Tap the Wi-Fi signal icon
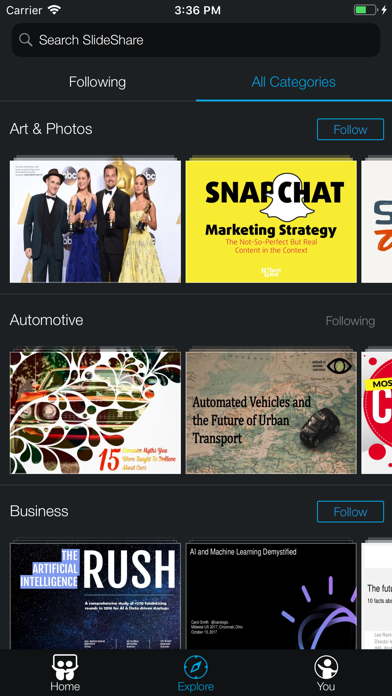 [54, 10]
